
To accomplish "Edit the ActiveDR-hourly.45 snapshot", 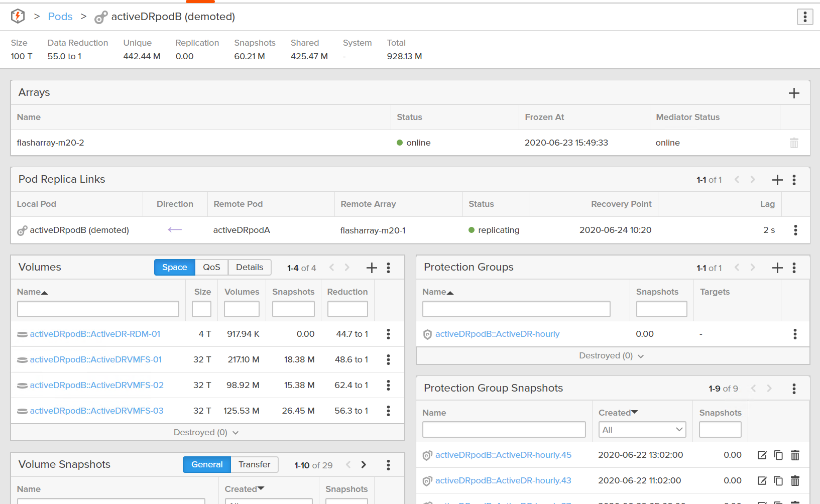I will tap(762, 455).
